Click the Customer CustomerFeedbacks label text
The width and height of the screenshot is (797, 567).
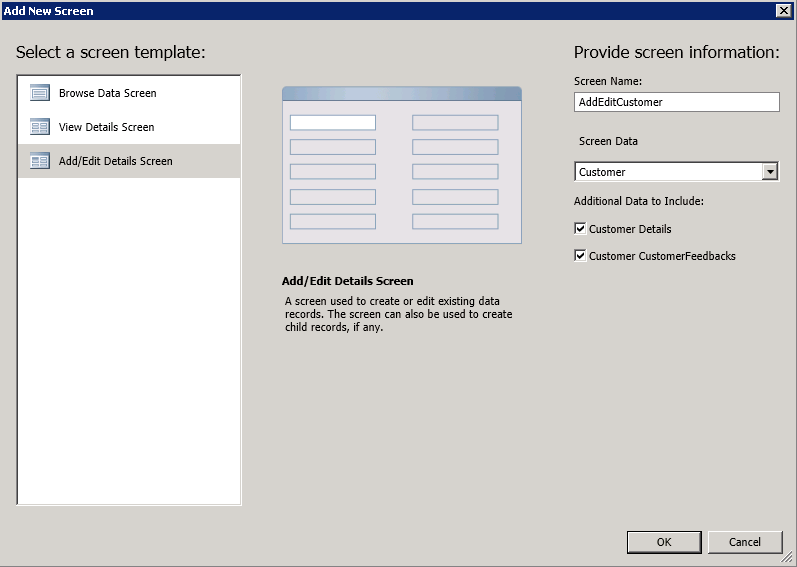tap(662, 256)
